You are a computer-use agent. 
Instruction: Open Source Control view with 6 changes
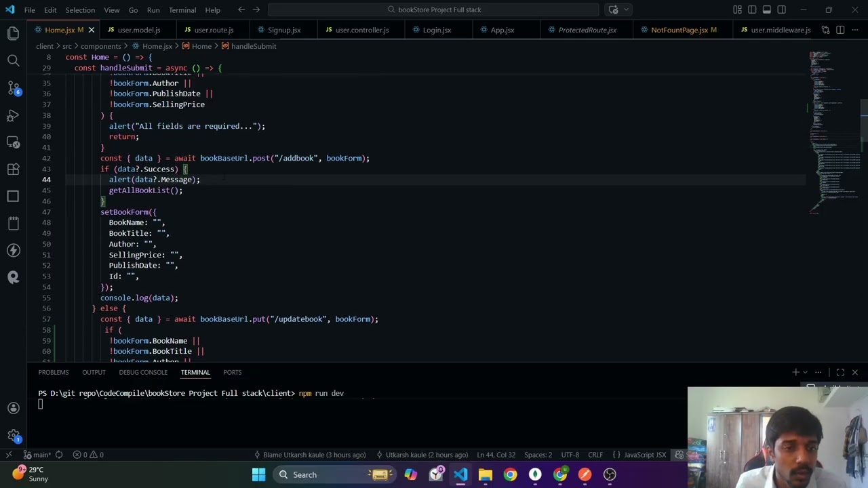pos(13,88)
